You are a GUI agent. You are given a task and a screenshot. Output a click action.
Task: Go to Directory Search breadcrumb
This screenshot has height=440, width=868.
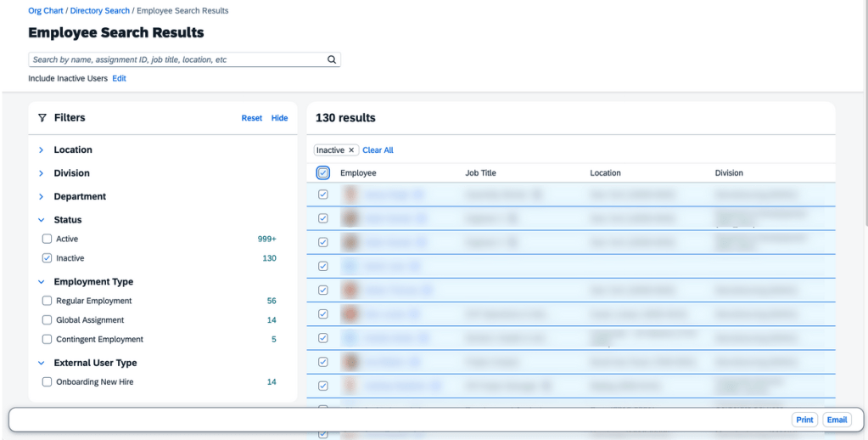99,11
